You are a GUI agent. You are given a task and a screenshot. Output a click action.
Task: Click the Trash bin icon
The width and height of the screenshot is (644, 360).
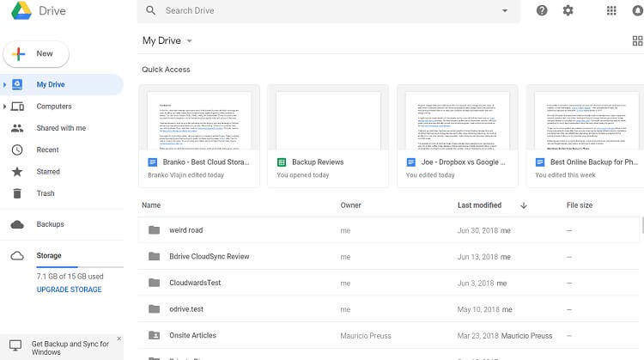(x=17, y=193)
